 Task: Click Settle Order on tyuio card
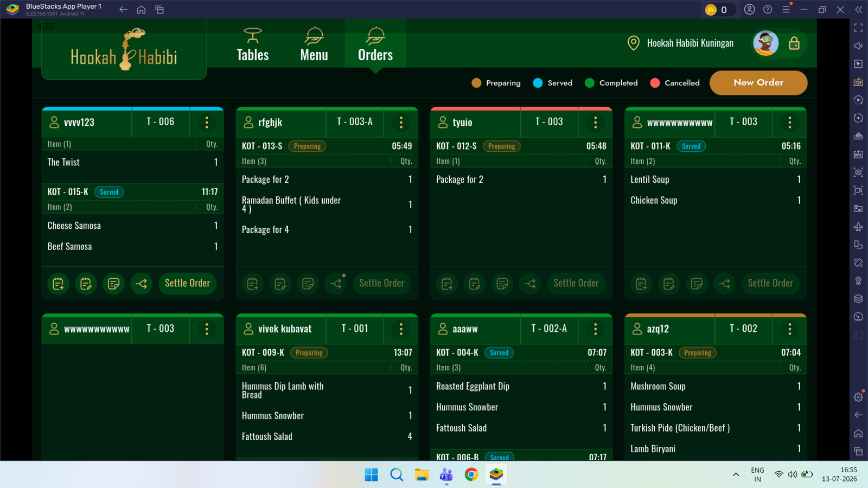tap(576, 284)
